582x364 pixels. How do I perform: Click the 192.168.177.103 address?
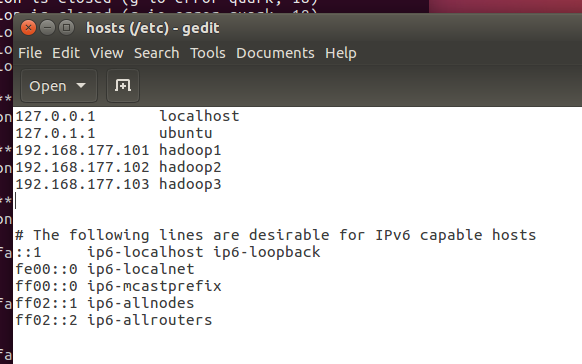(82, 184)
